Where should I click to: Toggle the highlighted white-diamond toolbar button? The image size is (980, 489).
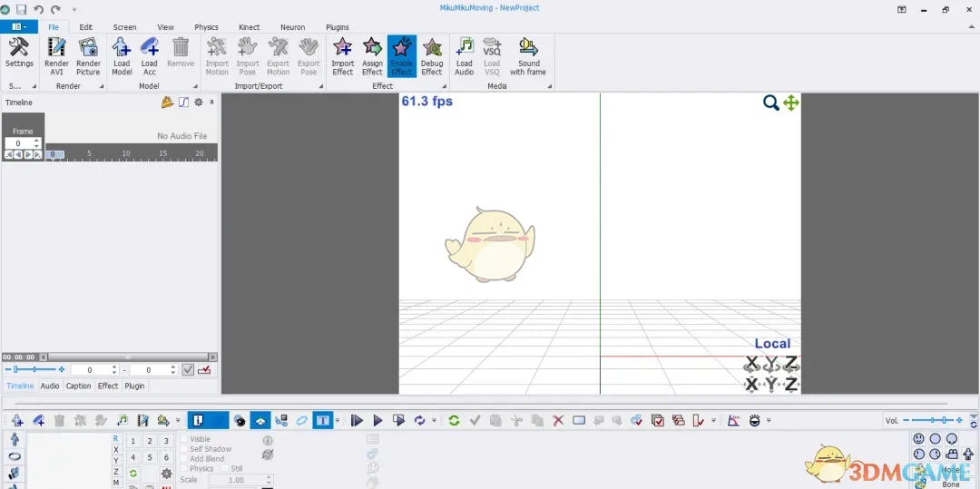[260, 420]
